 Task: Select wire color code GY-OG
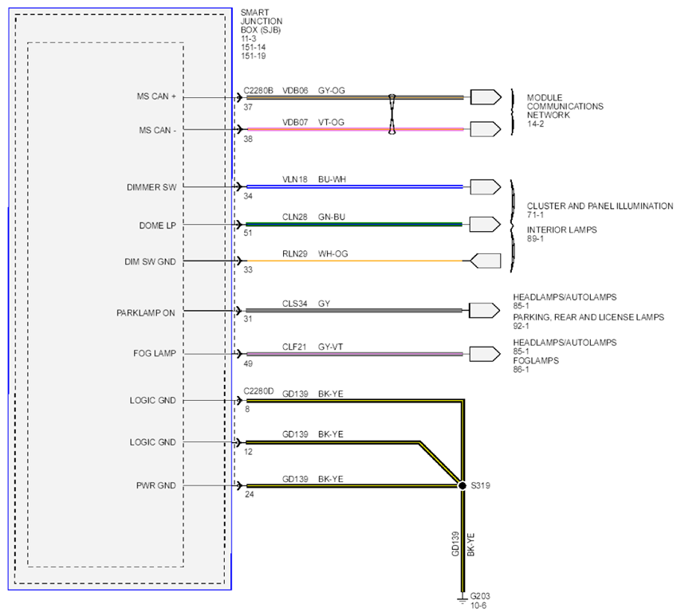(x=332, y=90)
